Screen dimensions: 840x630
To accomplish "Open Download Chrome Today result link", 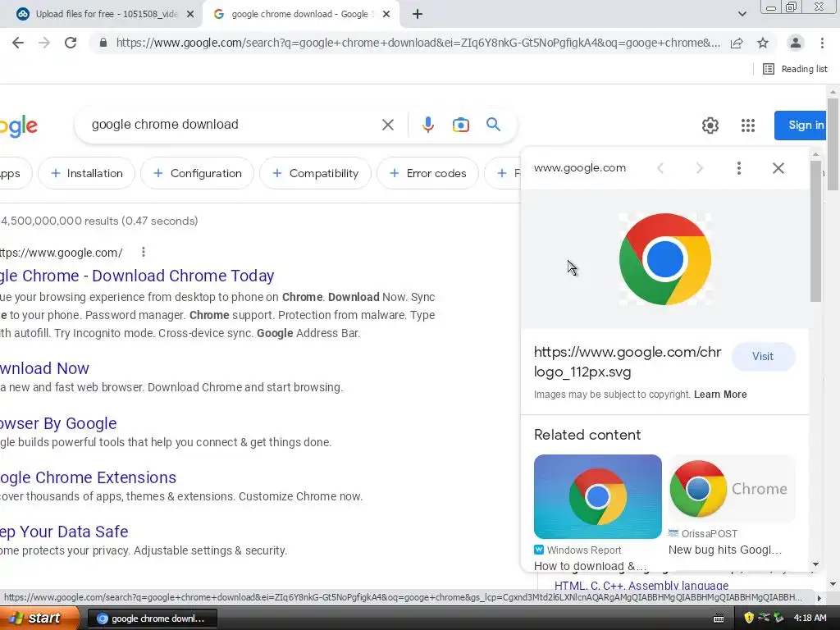I will coord(137,276).
